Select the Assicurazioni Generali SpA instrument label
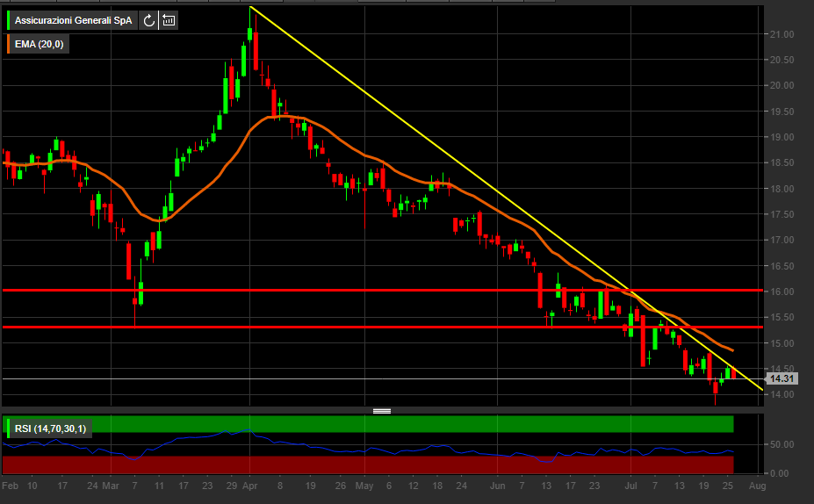 click(76, 20)
